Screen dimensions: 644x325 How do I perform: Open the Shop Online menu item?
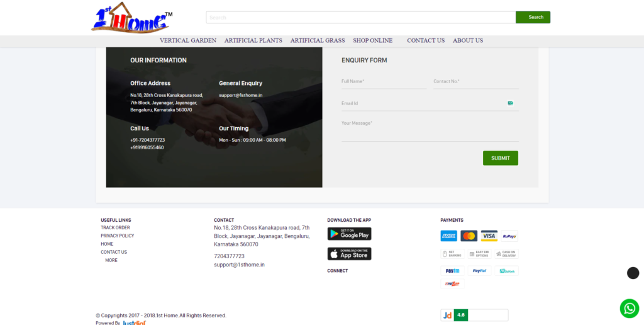(x=372, y=40)
